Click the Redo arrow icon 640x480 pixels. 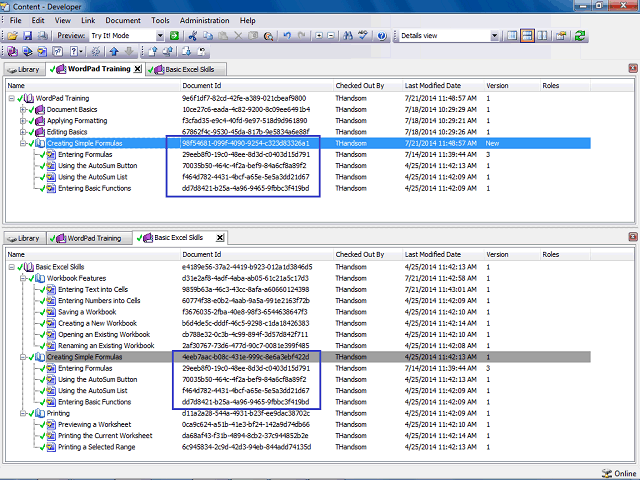(x=302, y=36)
